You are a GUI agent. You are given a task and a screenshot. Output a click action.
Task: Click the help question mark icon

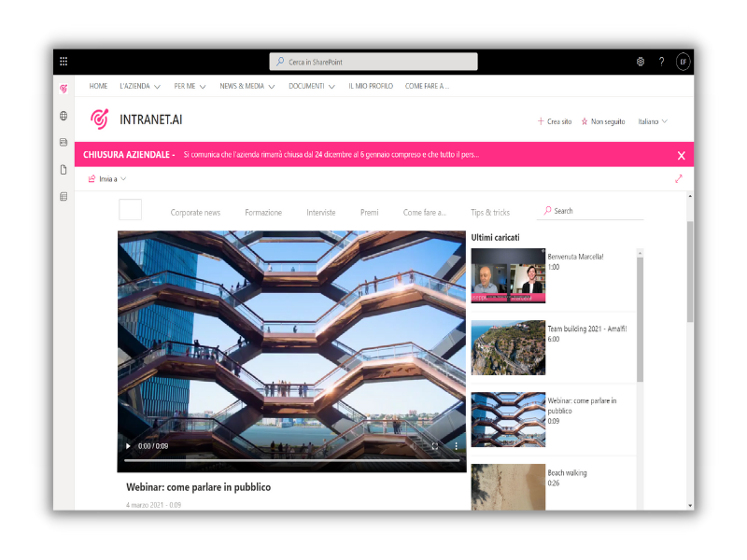click(662, 62)
